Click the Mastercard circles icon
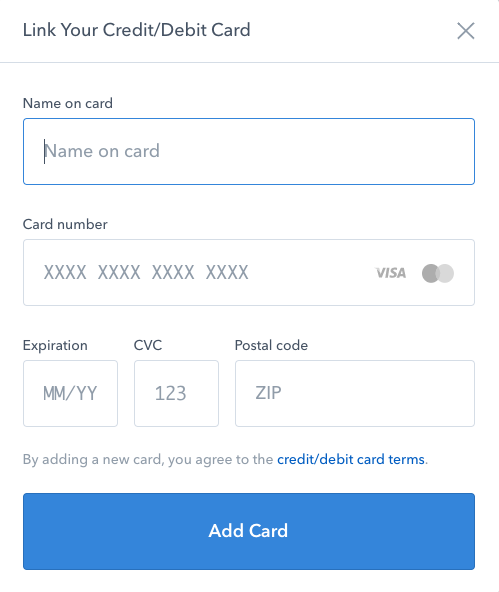Image resolution: width=499 pixels, height=592 pixels. pos(438,273)
